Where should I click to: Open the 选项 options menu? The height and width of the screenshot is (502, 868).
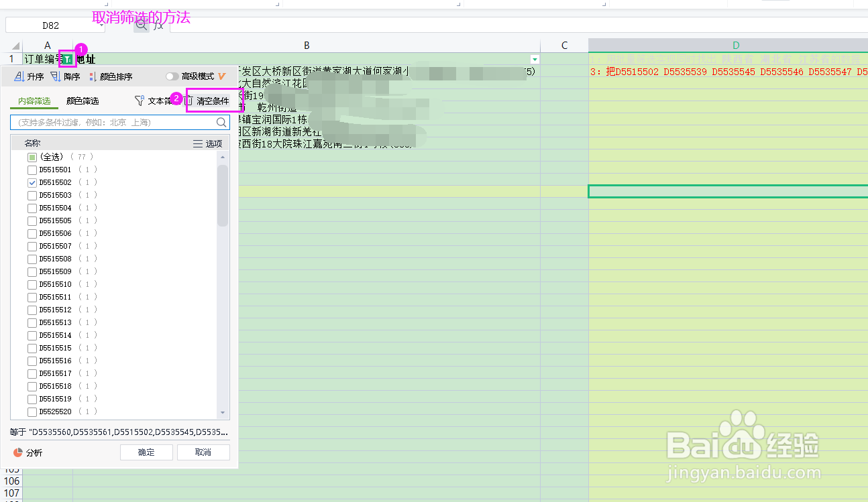[x=207, y=143]
